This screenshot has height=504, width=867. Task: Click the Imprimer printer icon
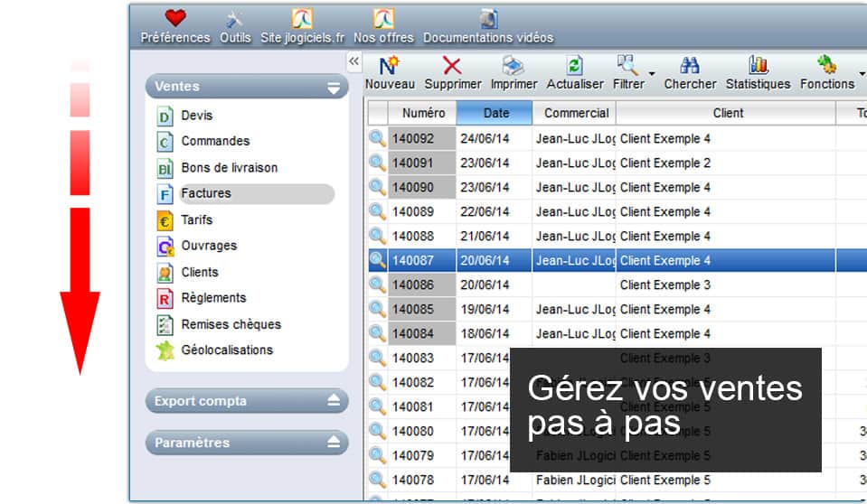(x=514, y=65)
